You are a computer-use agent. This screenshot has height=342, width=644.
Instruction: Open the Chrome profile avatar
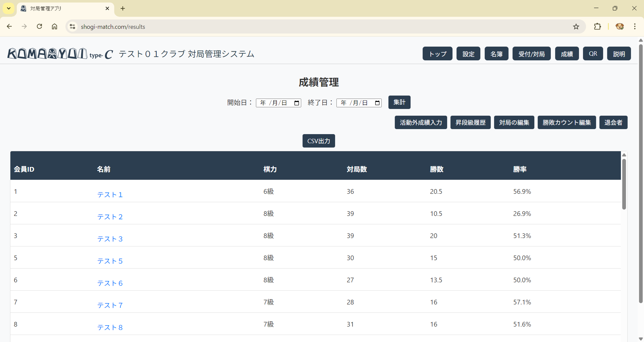(x=620, y=26)
